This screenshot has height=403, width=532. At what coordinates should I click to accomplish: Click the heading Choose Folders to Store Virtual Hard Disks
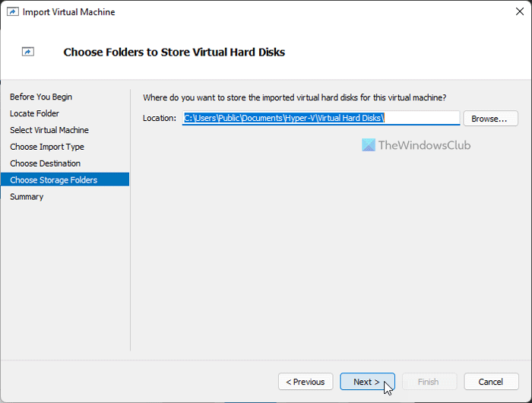pyautogui.click(x=174, y=52)
